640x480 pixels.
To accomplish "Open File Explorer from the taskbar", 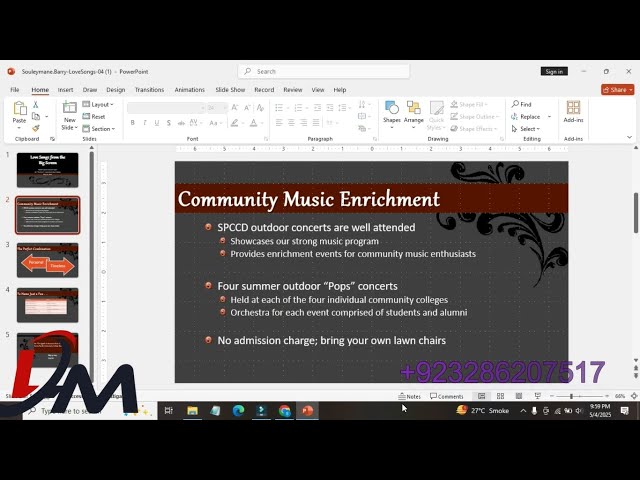I will pyautogui.click(x=192, y=411).
